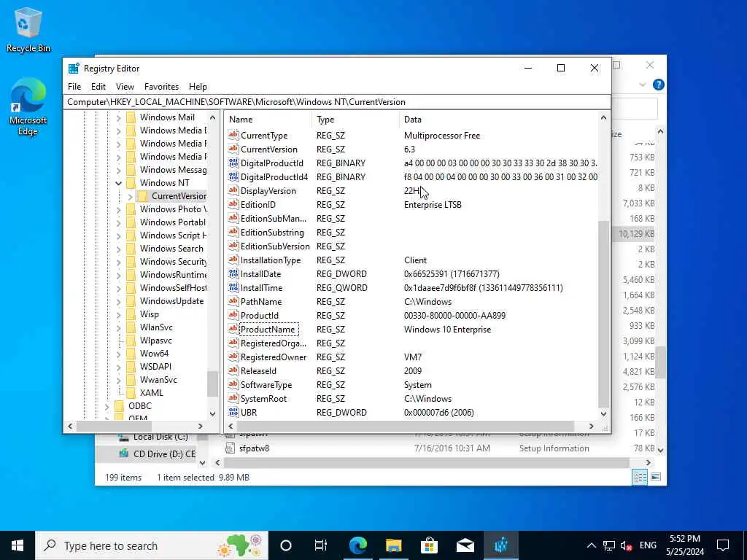Expand the CurrentVersion key
747x560 pixels.
pos(130,196)
